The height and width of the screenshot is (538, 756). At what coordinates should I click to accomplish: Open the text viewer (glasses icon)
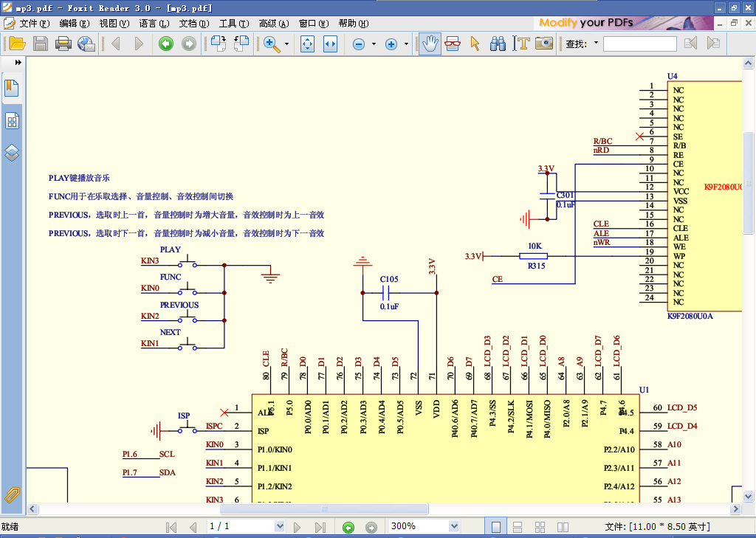[x=453, y=44]
